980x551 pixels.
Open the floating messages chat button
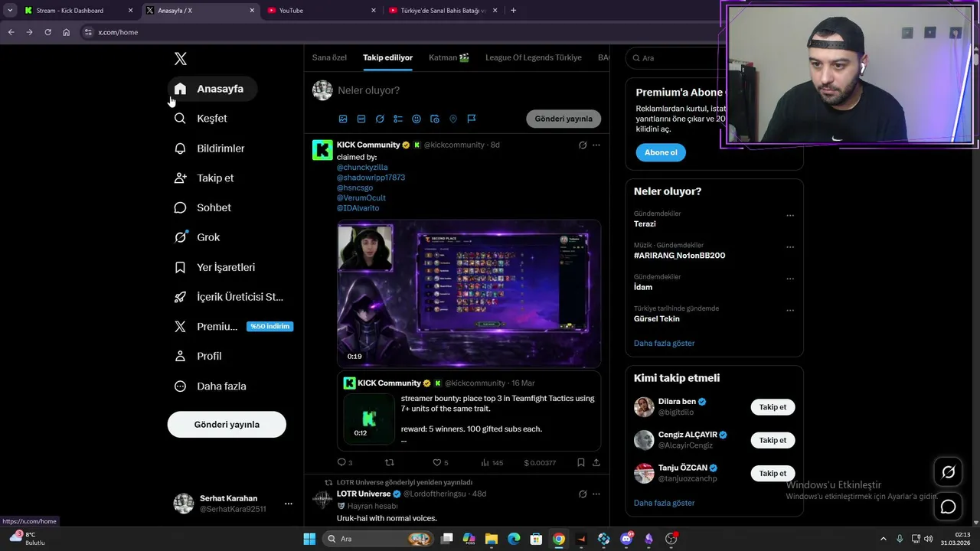point(948,507)
